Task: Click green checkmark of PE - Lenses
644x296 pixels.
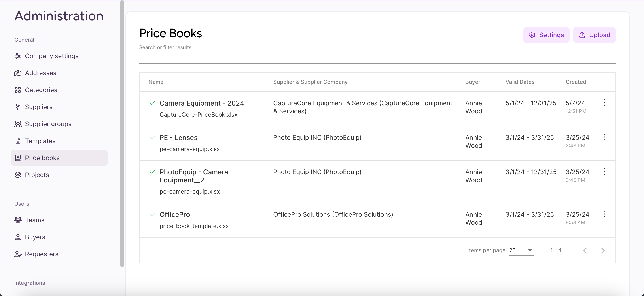Action: pyautogui.click(x=152, y=137)
